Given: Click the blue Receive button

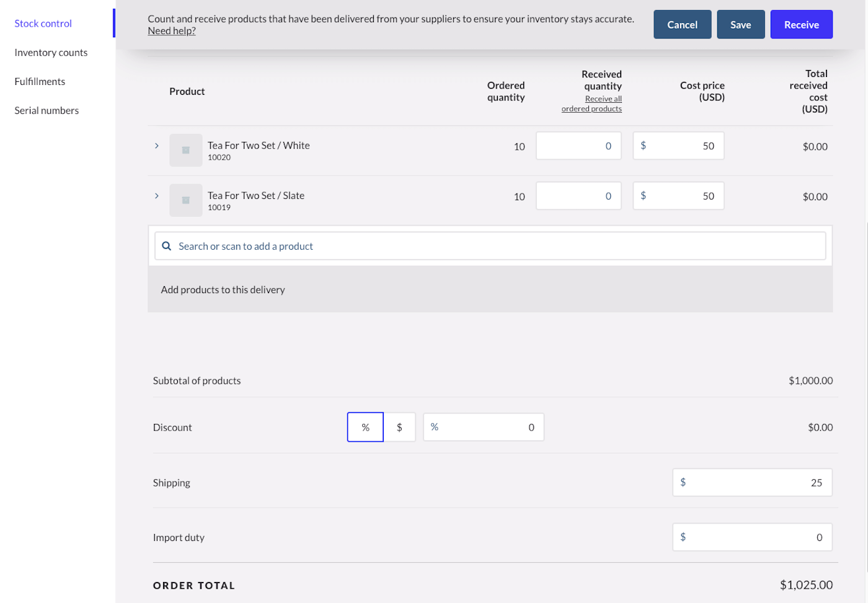Looking at the screenshot, I should (x=801, y=25).
